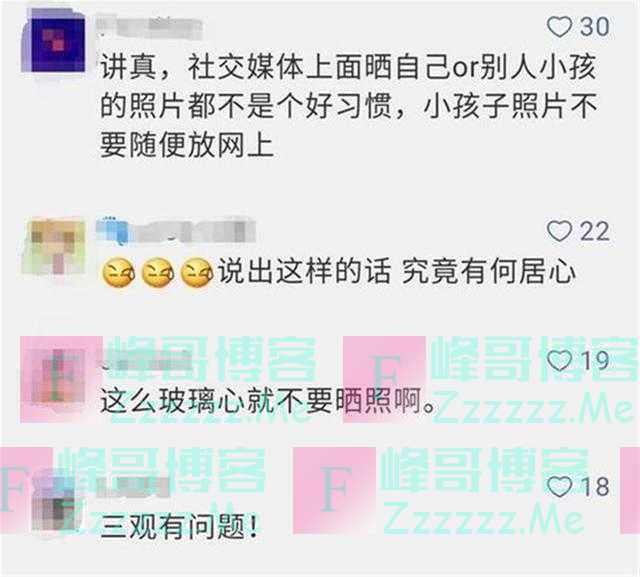Viewport: 640px width, 577px height.
Task: View the pink avatar user's profile
Action: 57,376
